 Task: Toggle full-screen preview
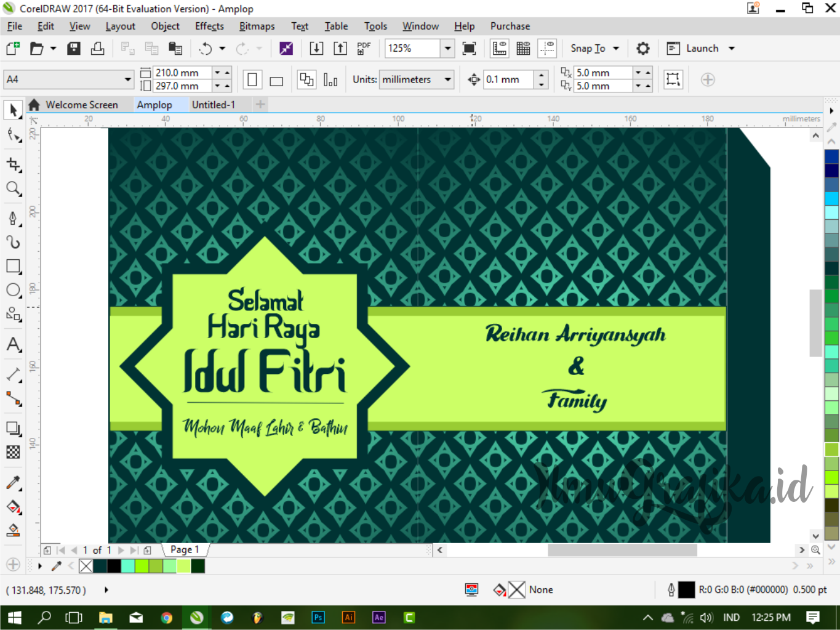point(469,48)
